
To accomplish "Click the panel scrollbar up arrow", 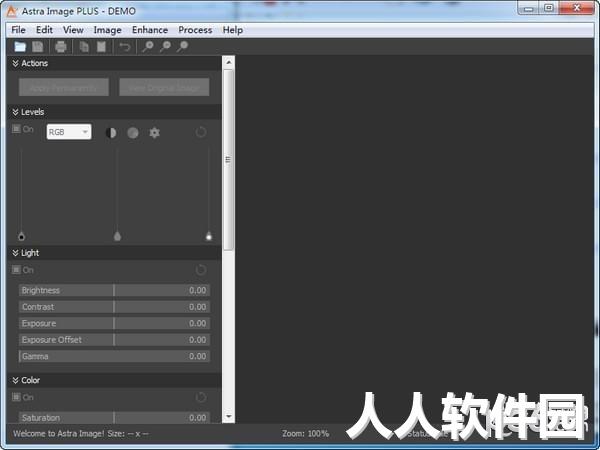I will point(228,62).
